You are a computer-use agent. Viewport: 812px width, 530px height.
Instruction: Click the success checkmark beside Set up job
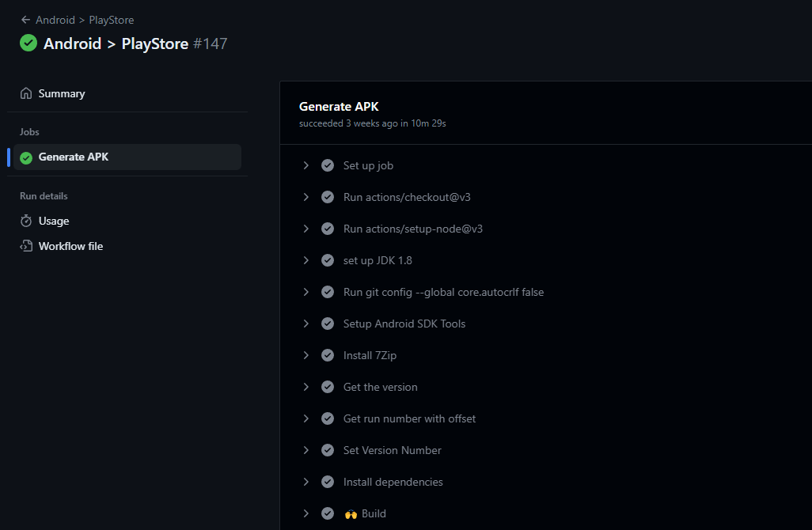click(328, 165)
